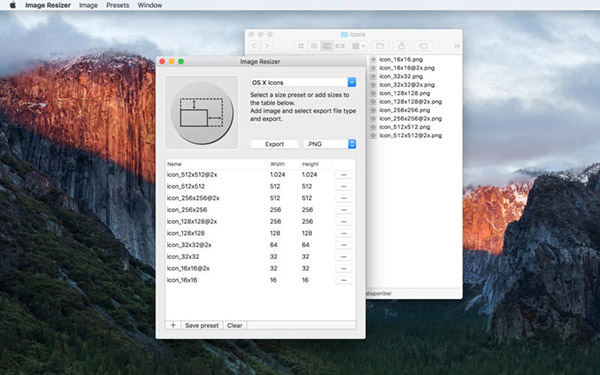Remove the icon_32x32@2x row with minus button
The image size is (600, 375).
pyautogui.click(x=344, y=245)
